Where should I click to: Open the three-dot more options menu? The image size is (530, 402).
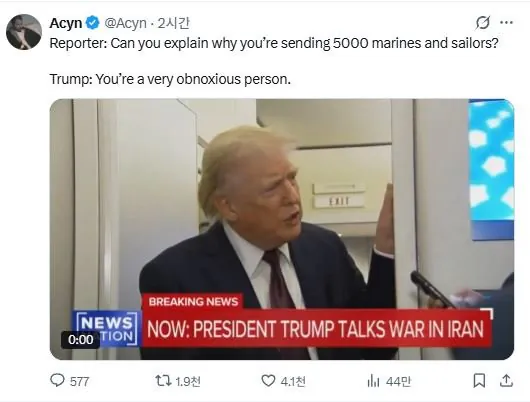click(506, 23)
